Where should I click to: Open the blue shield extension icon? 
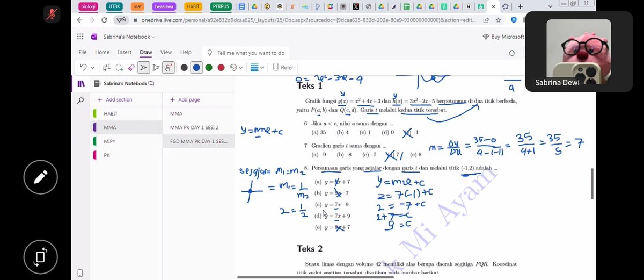514,20
